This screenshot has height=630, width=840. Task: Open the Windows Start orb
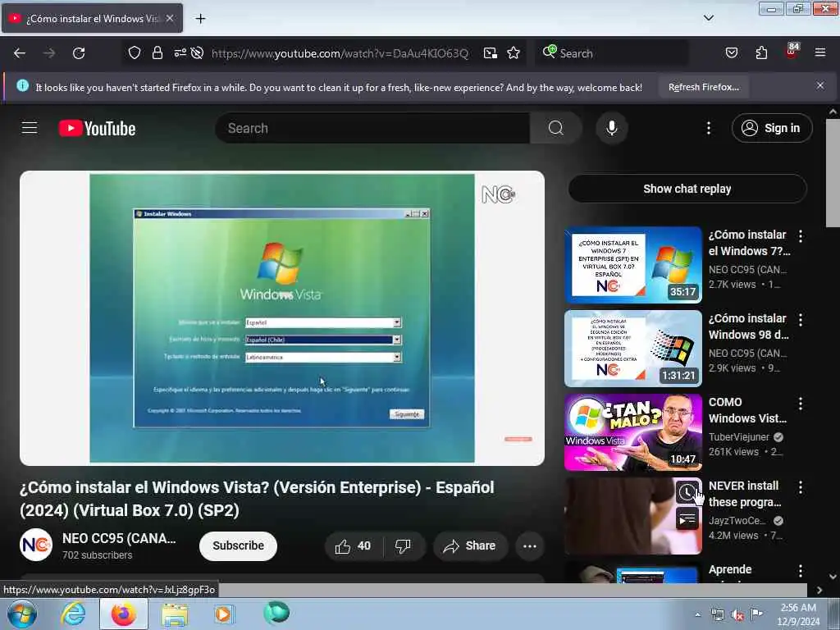coord(22,614)
